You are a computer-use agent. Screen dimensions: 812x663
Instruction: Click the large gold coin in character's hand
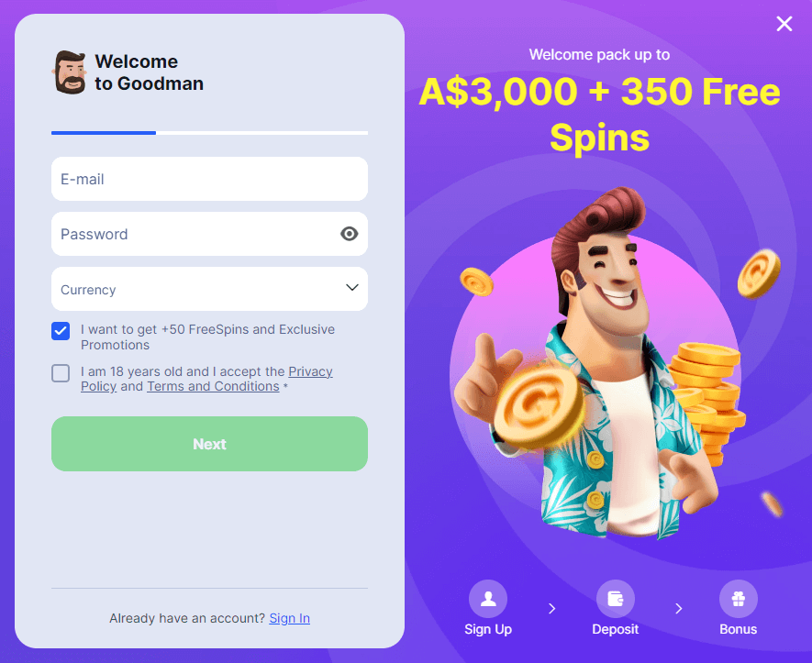click(539, 405)
